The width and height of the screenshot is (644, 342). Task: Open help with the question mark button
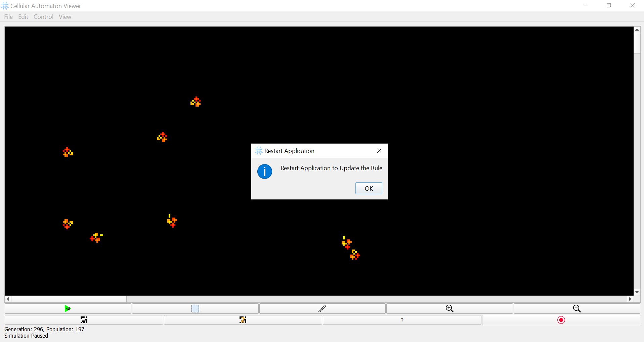(x=402, y=320)
